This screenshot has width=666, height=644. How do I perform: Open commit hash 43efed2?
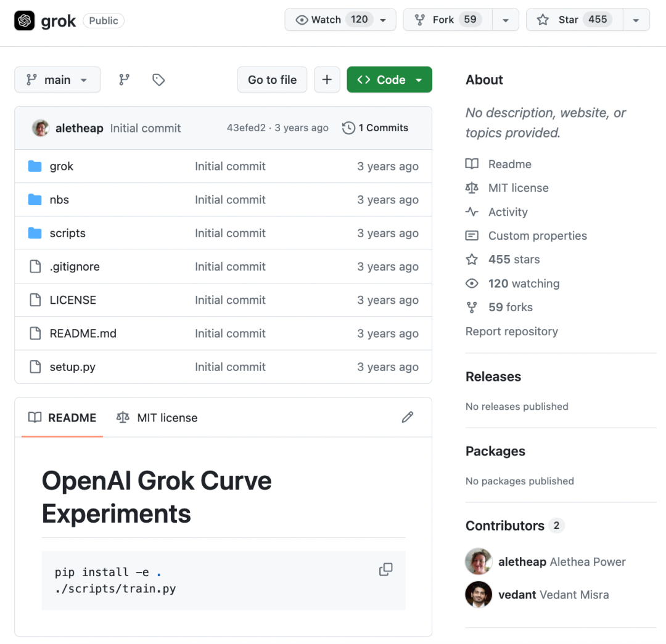[246, 128]
